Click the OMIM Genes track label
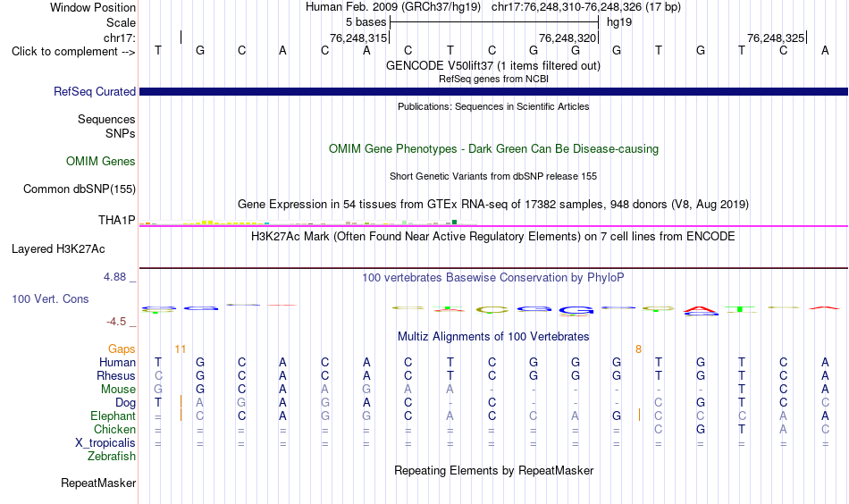The image size is (849, 504). tap(101, 162)
